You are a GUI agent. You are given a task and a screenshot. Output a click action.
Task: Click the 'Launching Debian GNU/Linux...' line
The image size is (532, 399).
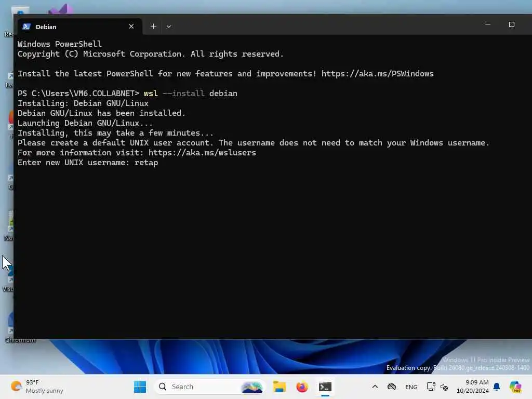[85, 123]
